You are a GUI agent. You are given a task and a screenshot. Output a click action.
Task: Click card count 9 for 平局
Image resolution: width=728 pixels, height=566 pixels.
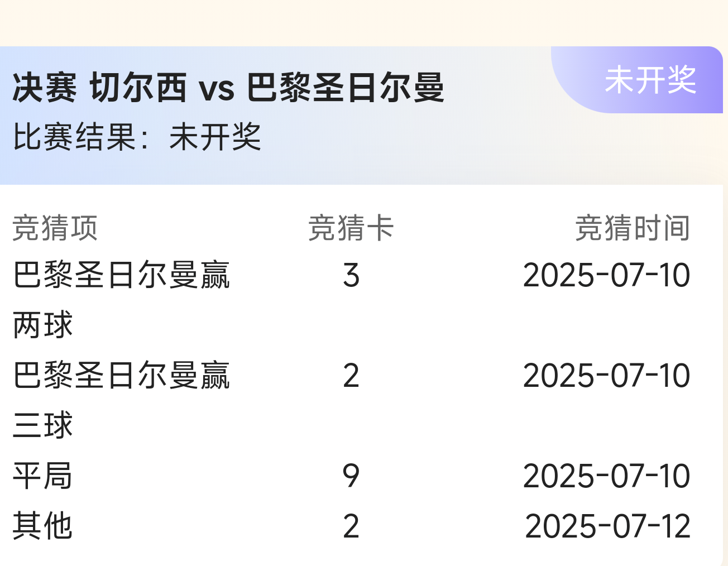click(351, 476)
